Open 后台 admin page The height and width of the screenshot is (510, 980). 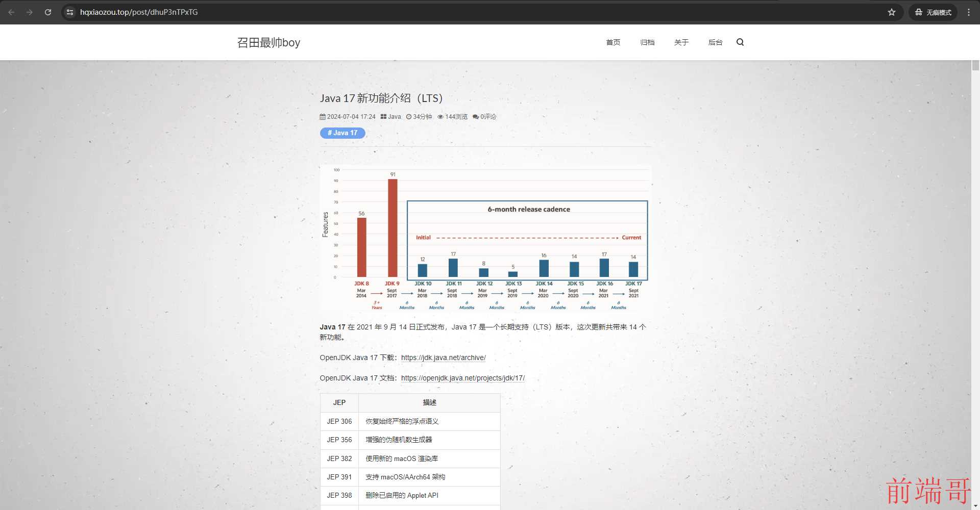pos(716,42)
